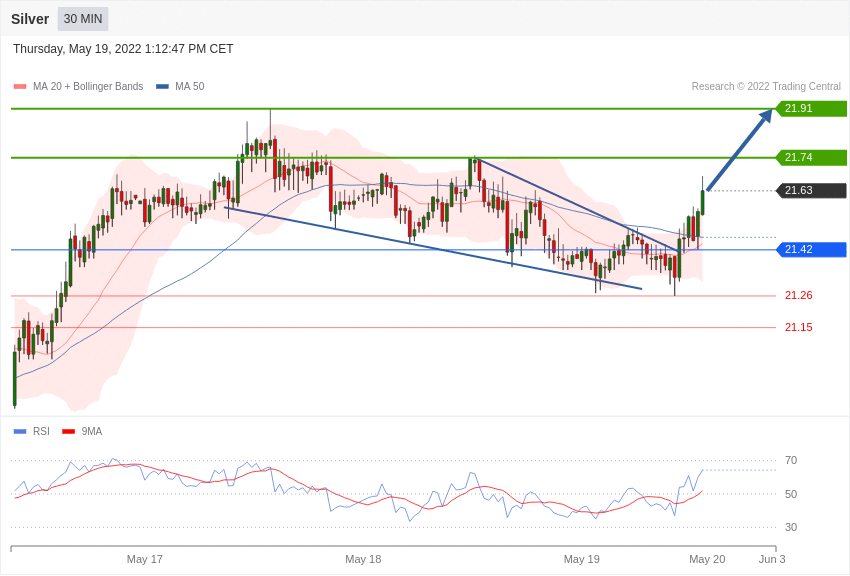Click the 21.91 green resistance price label
Screen dimensions: 850x576
pyautogui.click(x=812, y=108)
